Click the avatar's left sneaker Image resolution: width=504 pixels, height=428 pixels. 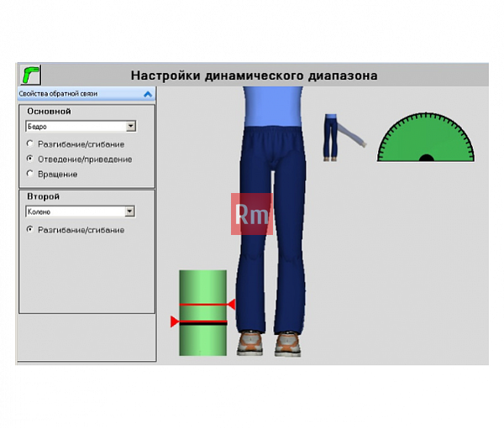287,343
